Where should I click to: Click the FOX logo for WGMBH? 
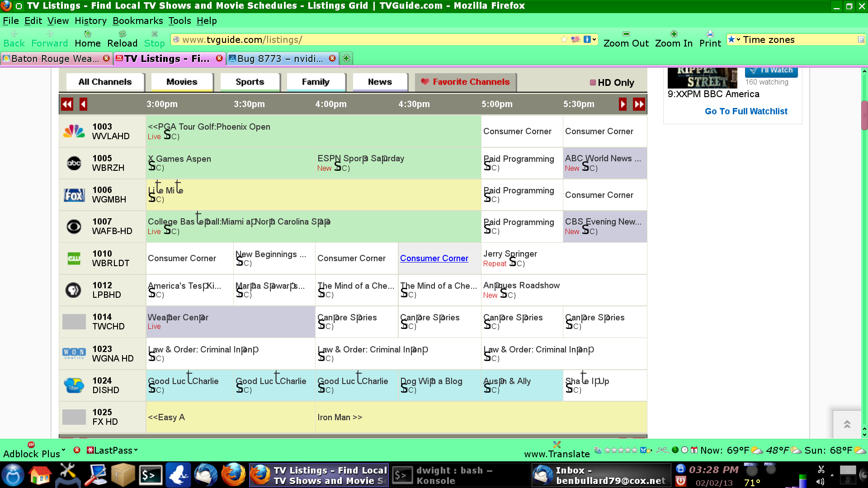[74, 195]
